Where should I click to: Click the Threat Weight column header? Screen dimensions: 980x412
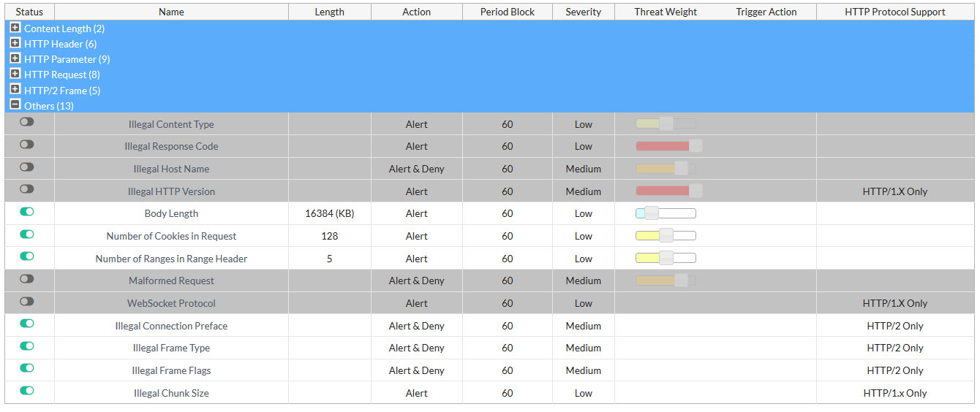666,12
